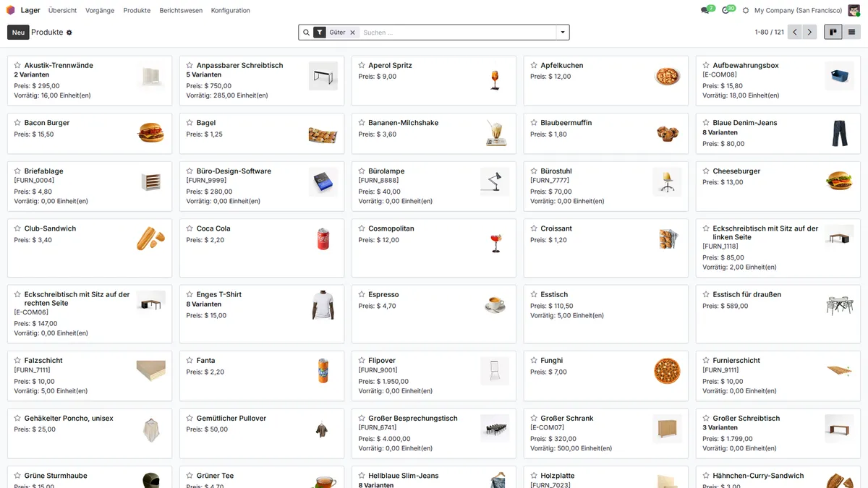868x488 pixels.
Task: Expand the Berichtswesen menu
Action: (181, 10)
